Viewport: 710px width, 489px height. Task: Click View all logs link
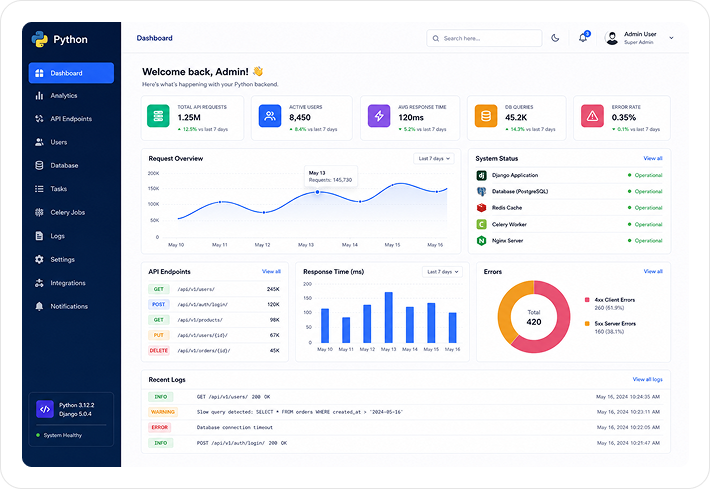(x=647, y=379)
